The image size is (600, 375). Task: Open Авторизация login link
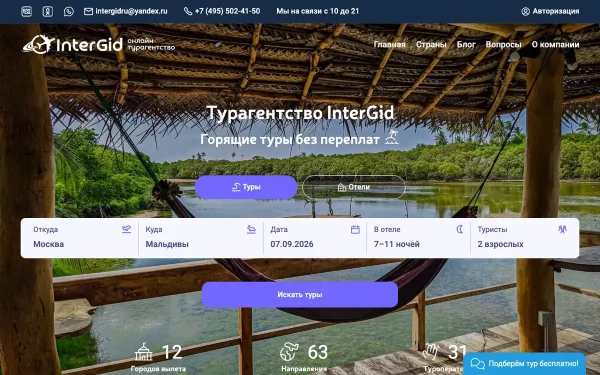(556, 11)
